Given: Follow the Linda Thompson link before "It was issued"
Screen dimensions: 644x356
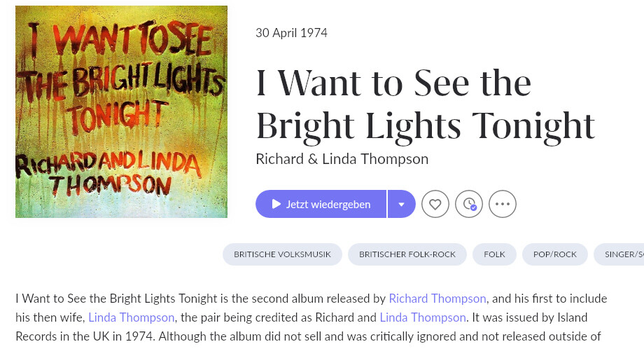Looking at the screenshot, I should tap(423, 317).
